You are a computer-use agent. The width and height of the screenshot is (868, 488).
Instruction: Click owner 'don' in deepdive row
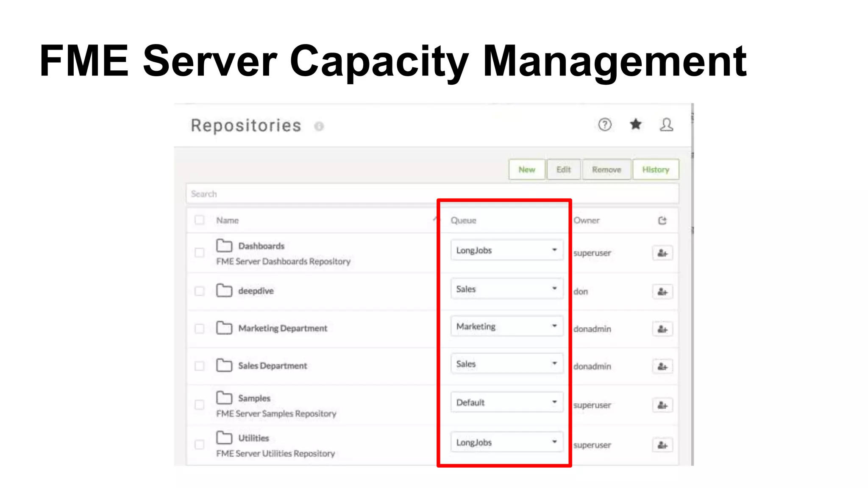click(581, 291)
